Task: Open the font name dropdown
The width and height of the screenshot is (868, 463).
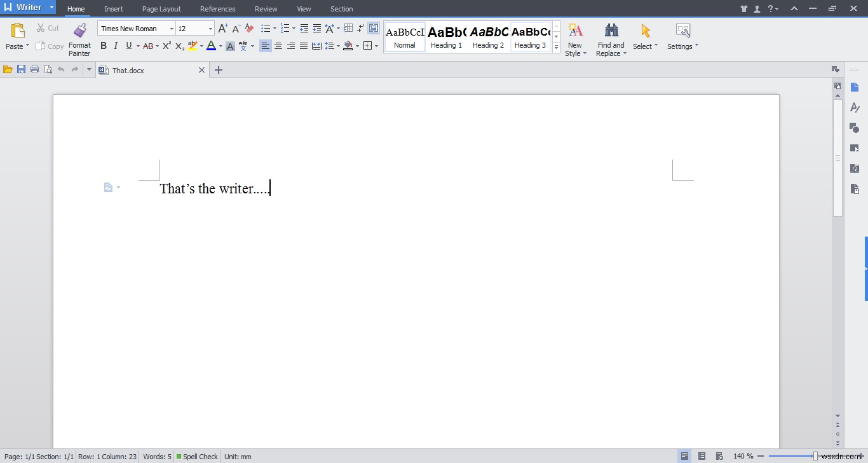Action: (172, 28)
